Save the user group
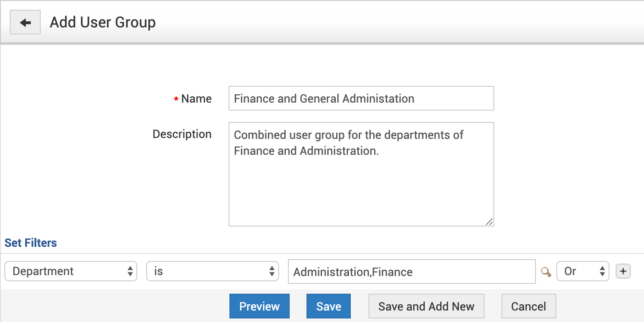The width and height of the screenshot is (644, 322). (329, 306)
